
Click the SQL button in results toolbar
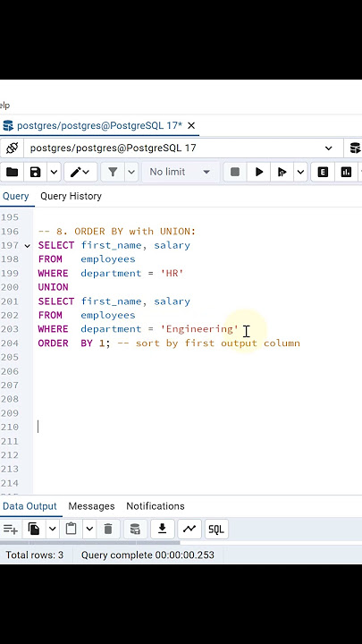[x=216, y=529]
